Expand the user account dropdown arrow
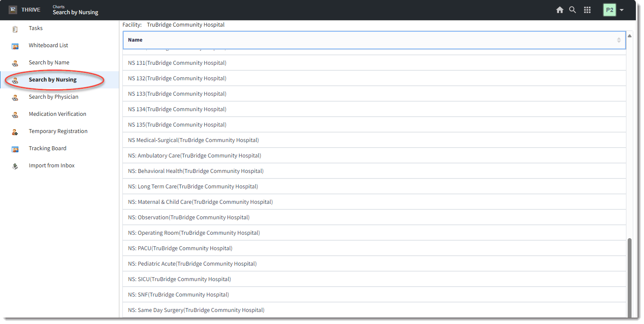Screen dimensions: 644x324 click(x=622, y=10)
